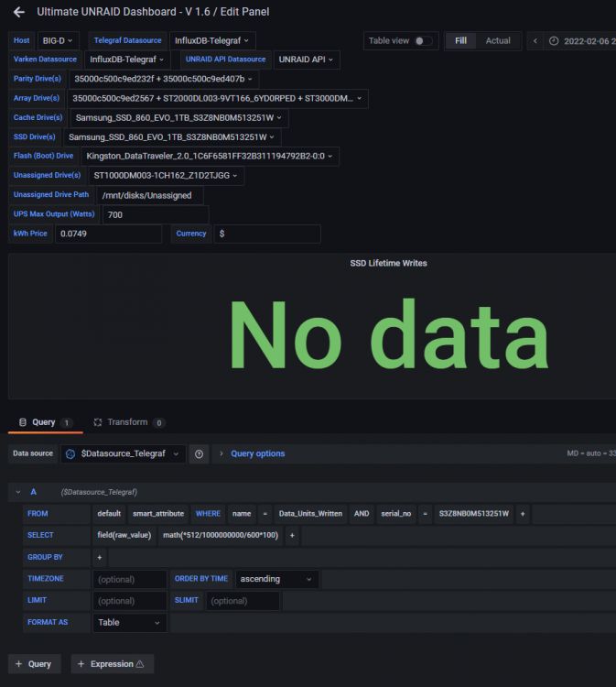The width and height of the screenshot is (616, 687).
Task: Click the SSD Lifetime Writes panel title
Action: [x=388, y=263]
